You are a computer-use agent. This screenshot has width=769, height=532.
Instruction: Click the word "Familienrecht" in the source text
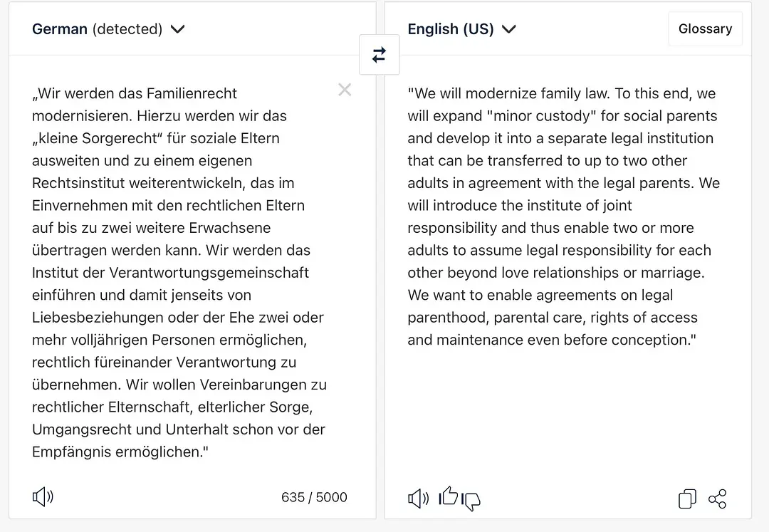(x=192, y=93)
